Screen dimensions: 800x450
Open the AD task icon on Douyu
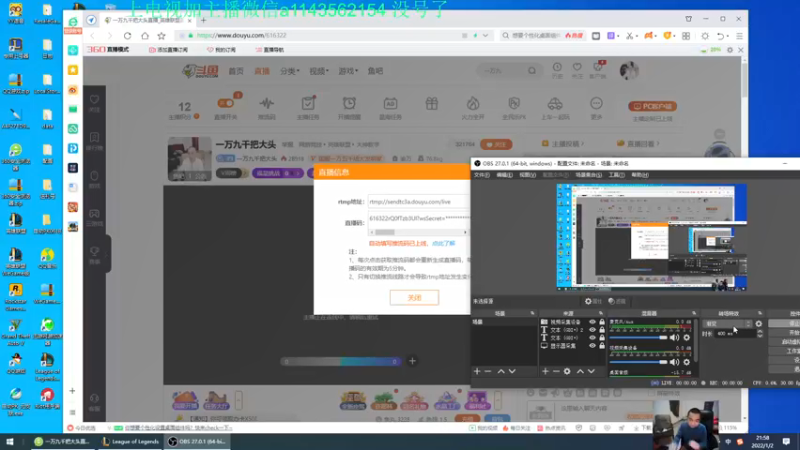click(390, 104)
